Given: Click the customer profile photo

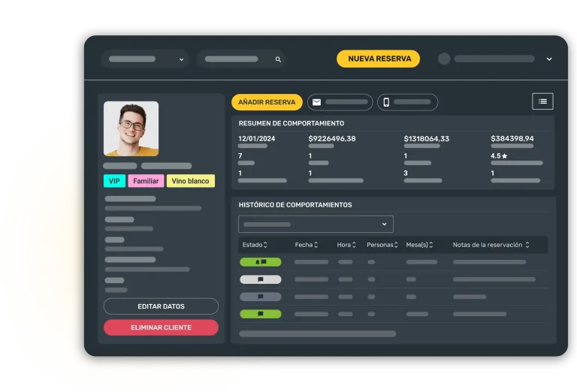Looking at the screenshot, I should (131, 128).
